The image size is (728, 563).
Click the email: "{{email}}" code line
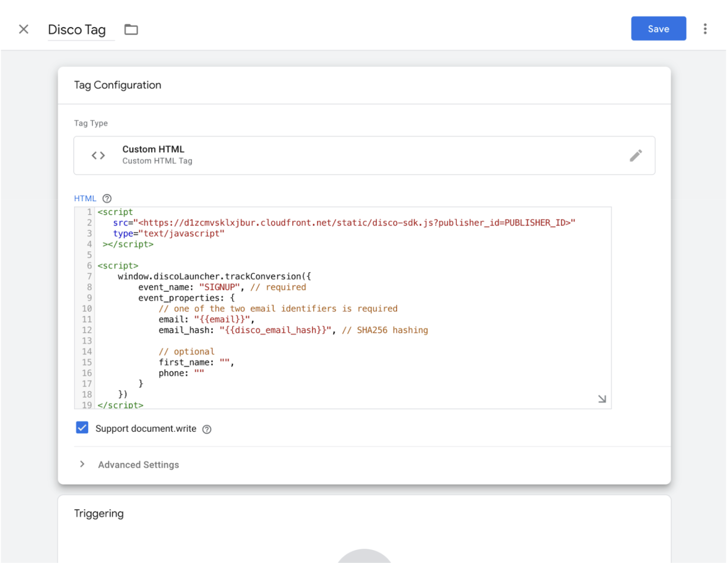click(x=207, y=319)
